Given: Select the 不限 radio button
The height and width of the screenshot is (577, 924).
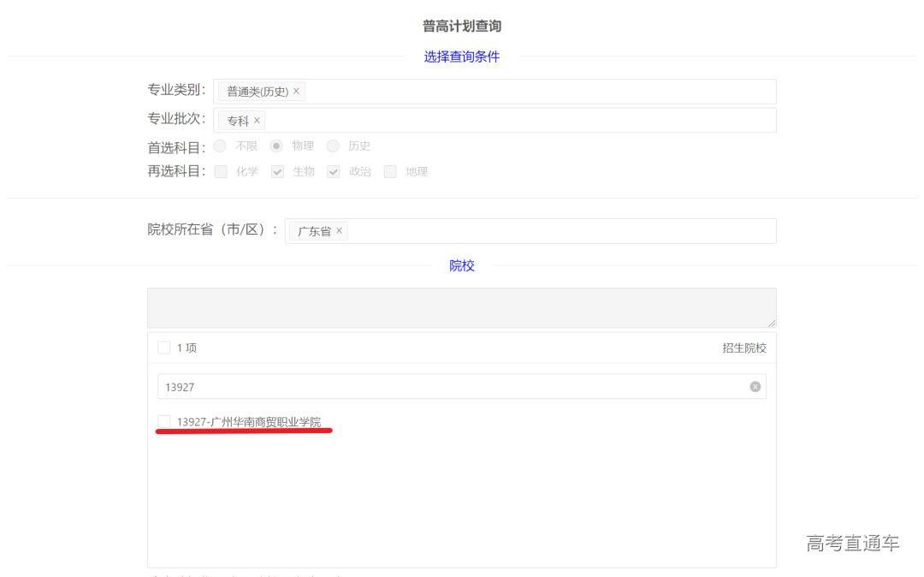Looking at the screenshot, I should pos(220,146).
